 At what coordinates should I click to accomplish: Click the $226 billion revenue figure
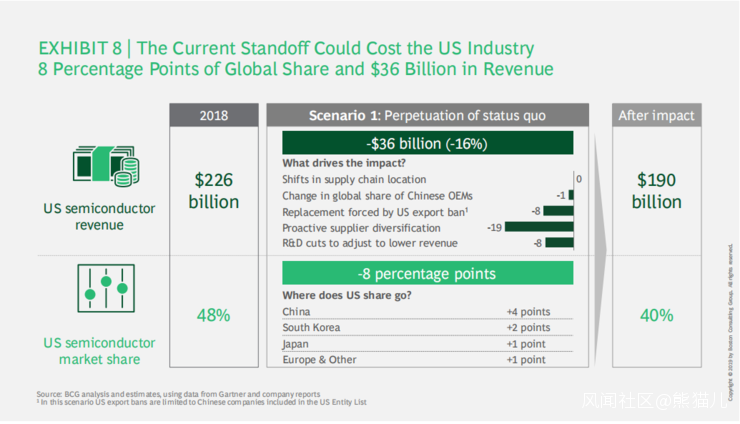click(214, 190)
